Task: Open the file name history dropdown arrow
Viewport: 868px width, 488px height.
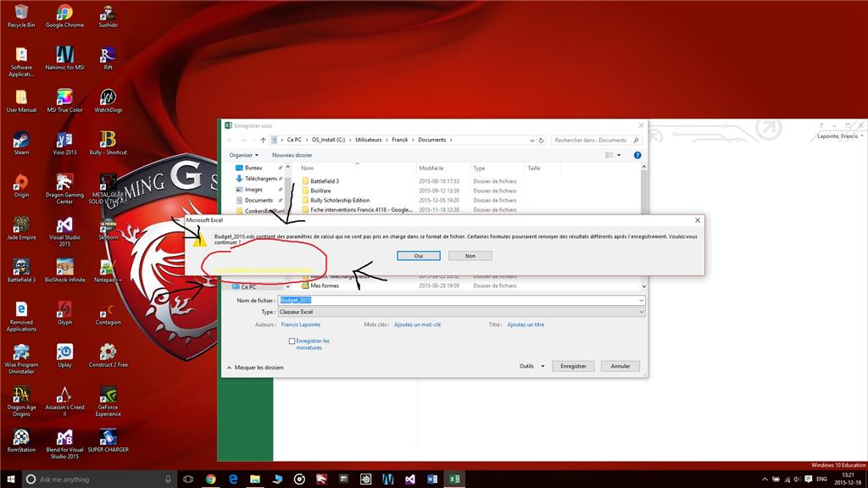Action: [641, 301]
